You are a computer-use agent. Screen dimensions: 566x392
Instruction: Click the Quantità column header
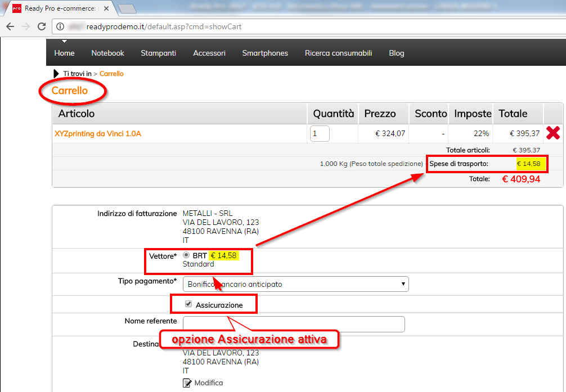click(x=334, y=114)
